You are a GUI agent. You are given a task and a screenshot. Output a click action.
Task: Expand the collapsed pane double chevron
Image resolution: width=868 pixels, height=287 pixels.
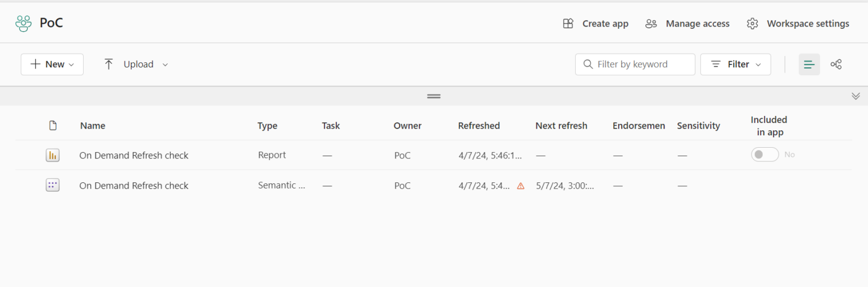pyautogui.click(x=856, y=96)
